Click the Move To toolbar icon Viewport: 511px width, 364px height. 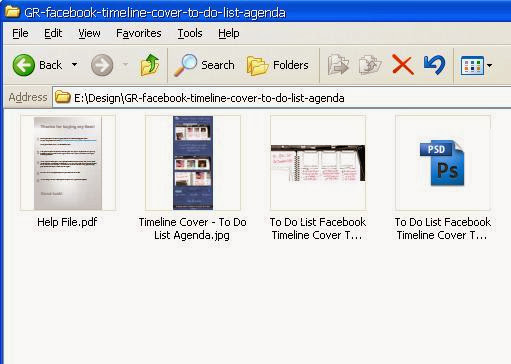(338, 65)
